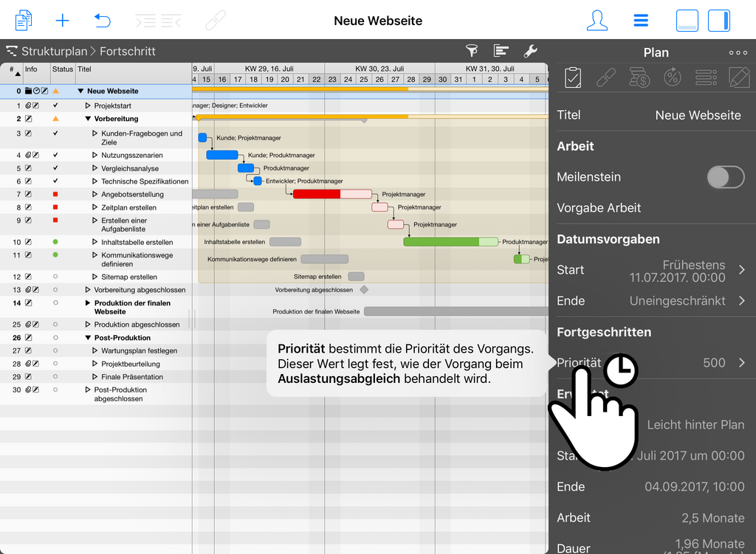Screen dimensions: 756x554
Task: Tap the Titel field Neue Webseite
Action: tap(698, 115)
